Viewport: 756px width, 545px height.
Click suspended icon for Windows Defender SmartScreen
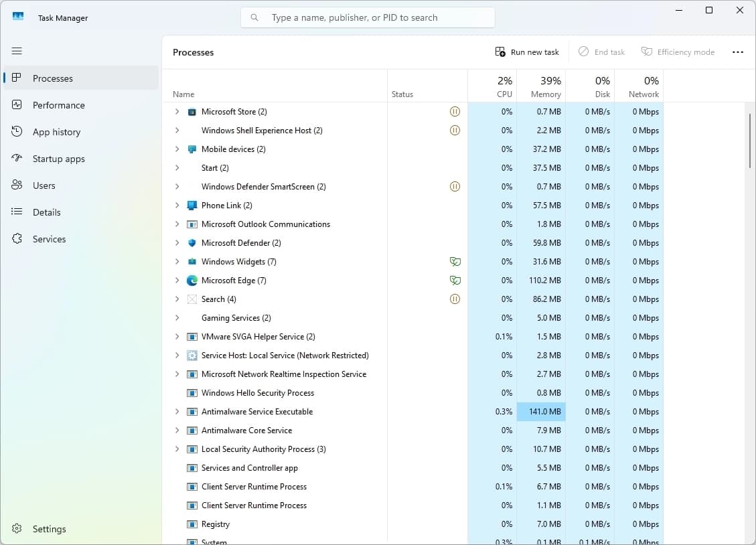pos(455,187)
